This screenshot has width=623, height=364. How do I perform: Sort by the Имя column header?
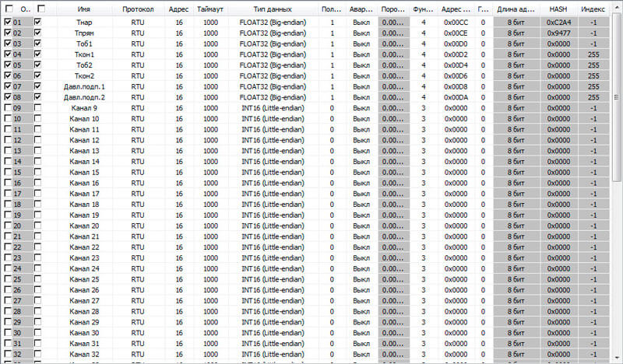click(x=84, y=9)
